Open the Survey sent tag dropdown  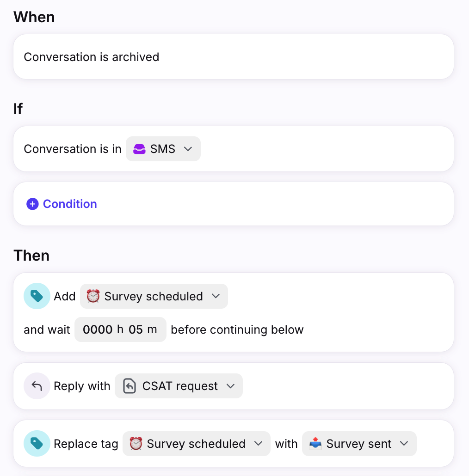tap(359, 444)
